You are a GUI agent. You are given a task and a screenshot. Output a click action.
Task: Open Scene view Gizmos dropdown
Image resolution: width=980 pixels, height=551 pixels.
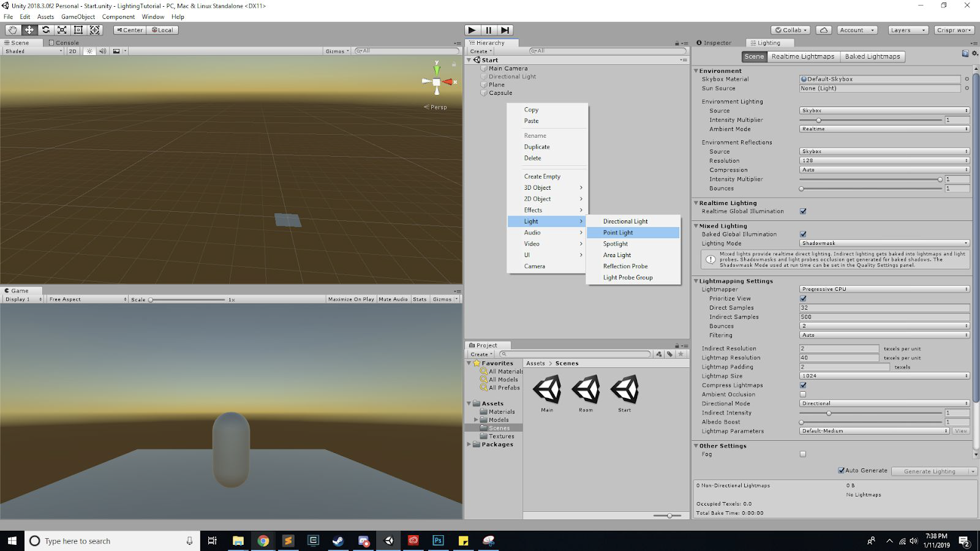(x=337, y=51)
